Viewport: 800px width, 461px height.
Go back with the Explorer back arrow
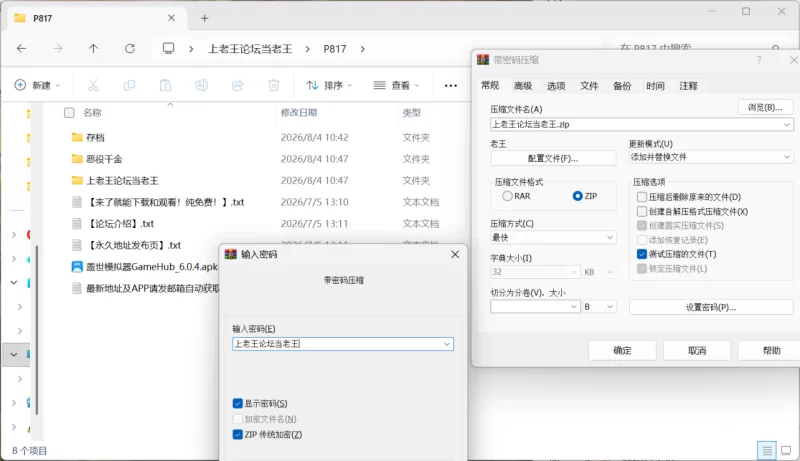21,48
